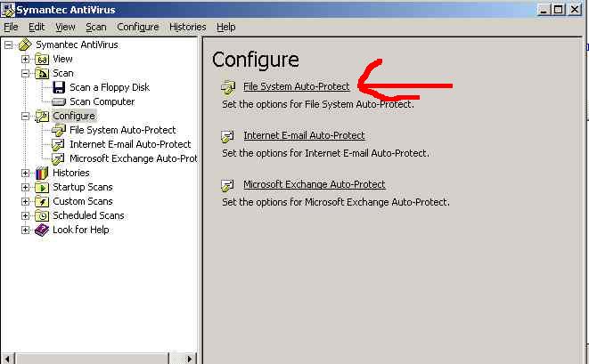Click the Scheduled Scans clock icon
This screenshot has height=364, width=589.
42,215
